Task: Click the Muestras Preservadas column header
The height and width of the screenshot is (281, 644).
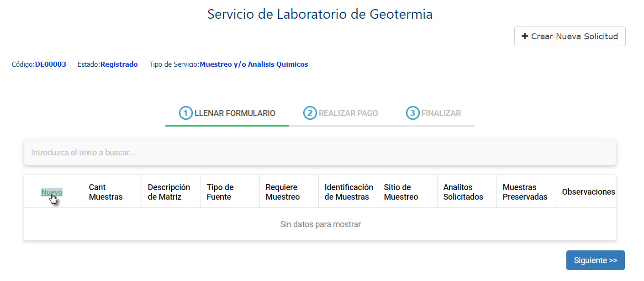Action: [x=524, y=192]
